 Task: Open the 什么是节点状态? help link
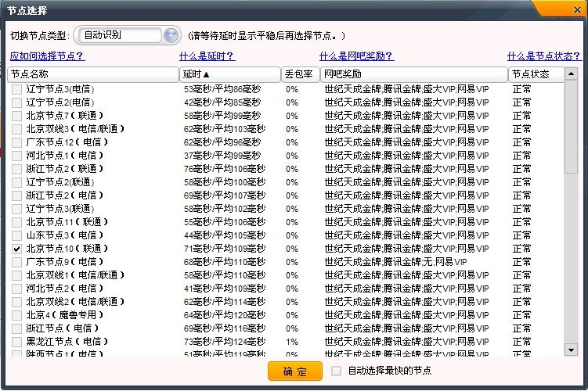tap(544, 56)
